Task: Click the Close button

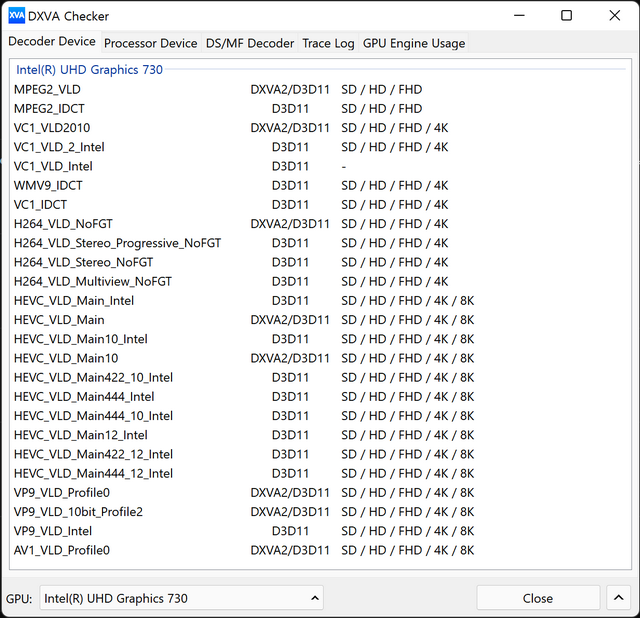Action: (538, 598)
